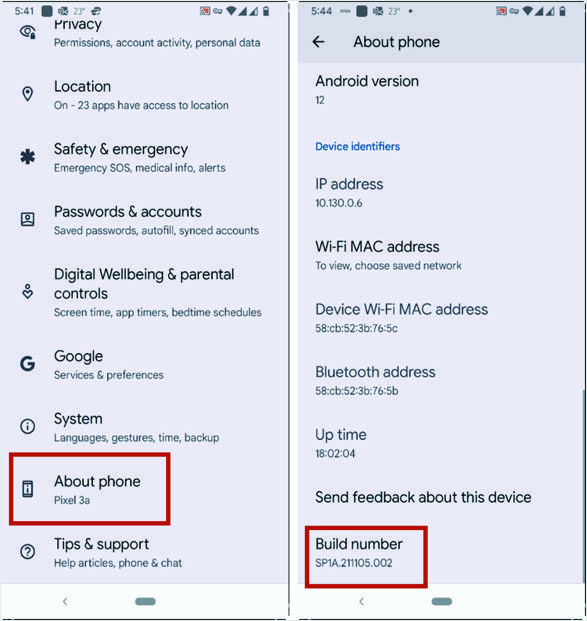
Task: Tap the back chevron in left navigation bar
Action: 65,601
